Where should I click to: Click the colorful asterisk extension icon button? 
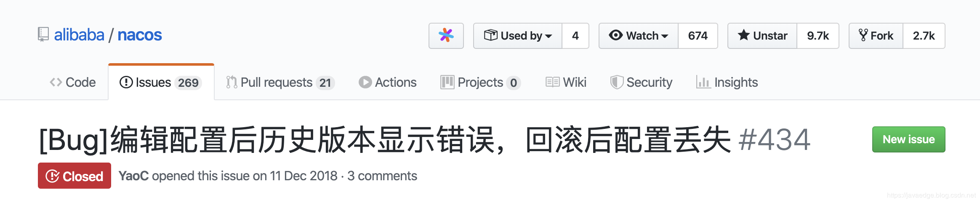[446, 36]
